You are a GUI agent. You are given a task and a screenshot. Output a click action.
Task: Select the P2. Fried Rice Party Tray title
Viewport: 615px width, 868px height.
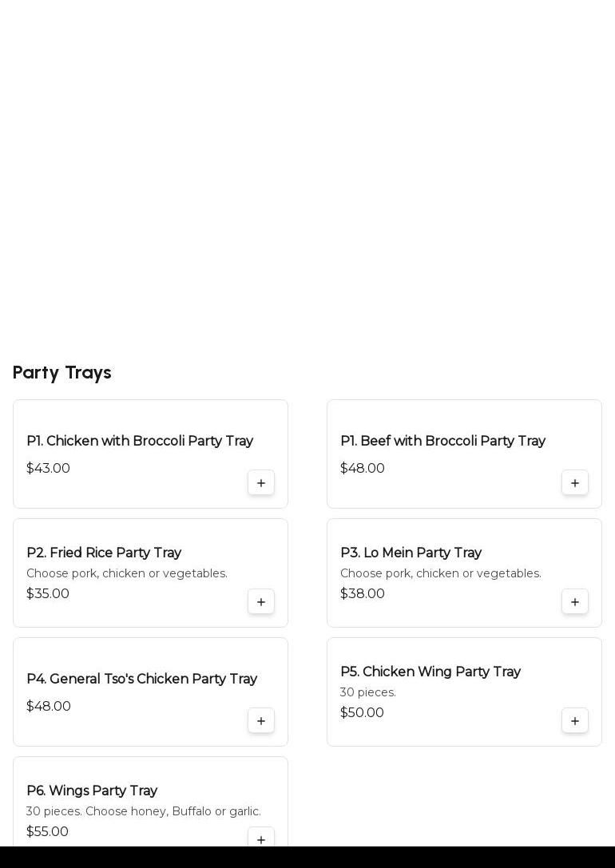tap(104, 553)
